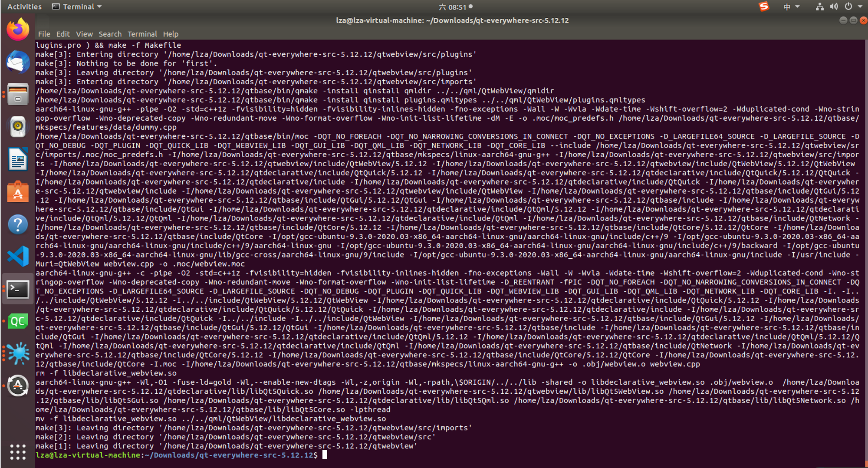
Task: Open Firefox from the dock
Action: (18, 30)
